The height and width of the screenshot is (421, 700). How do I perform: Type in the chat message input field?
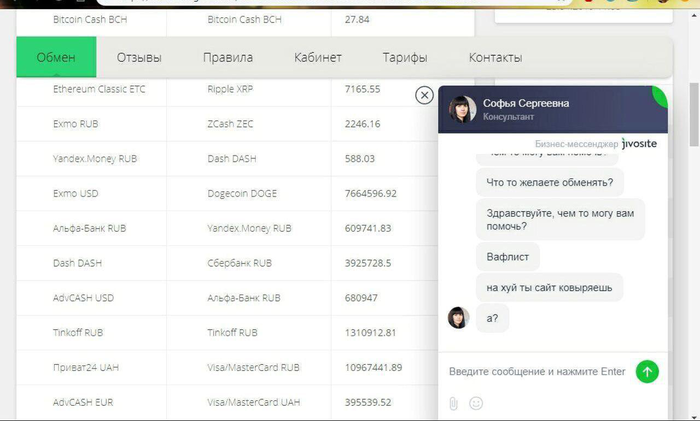[x=537, y=372]
